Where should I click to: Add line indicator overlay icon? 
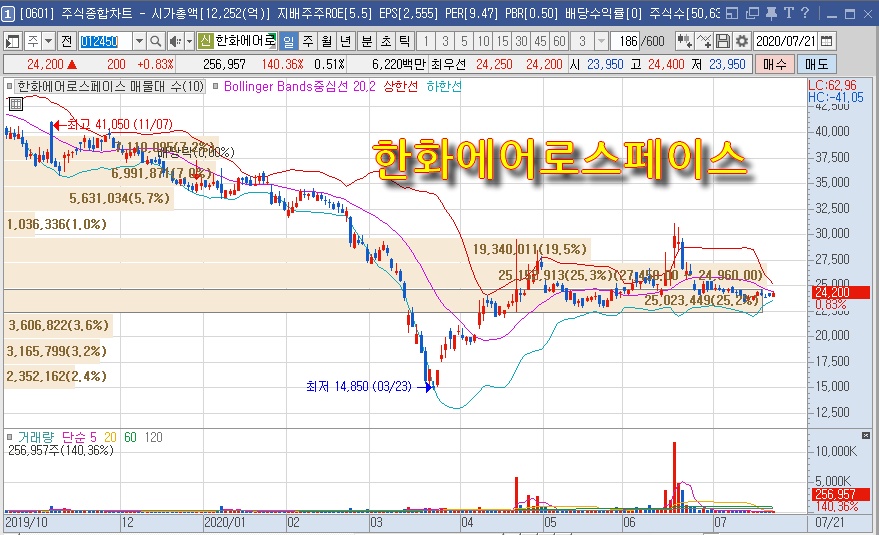pos(704,41)
